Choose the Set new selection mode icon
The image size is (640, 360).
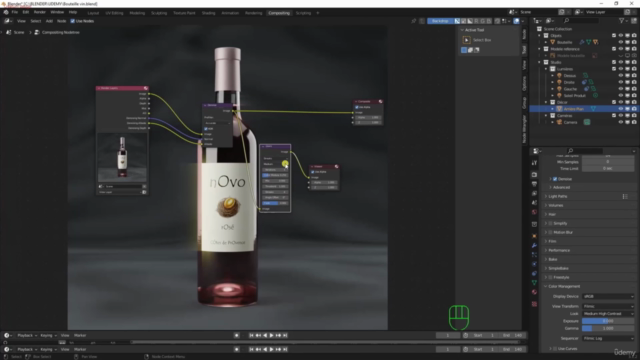pos(464,50)
